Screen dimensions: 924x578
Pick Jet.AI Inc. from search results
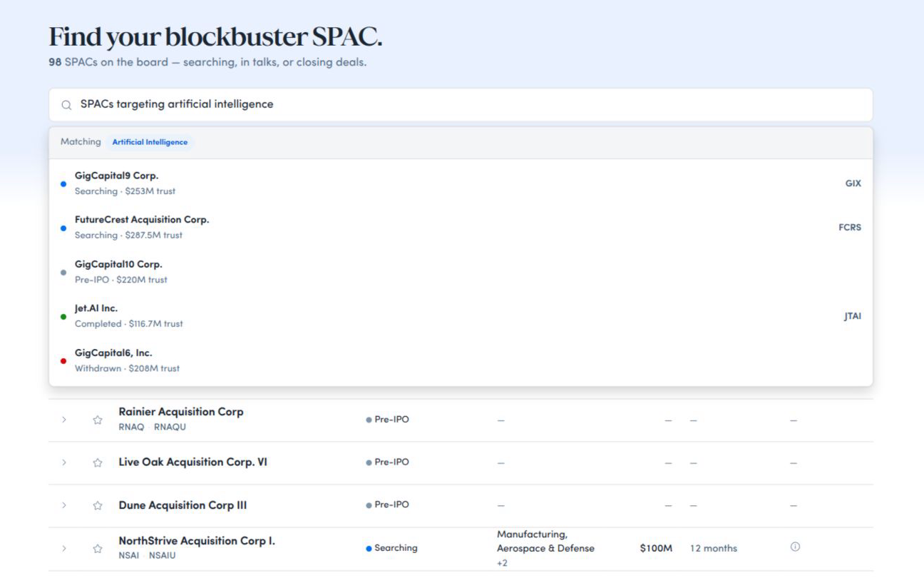461,316
